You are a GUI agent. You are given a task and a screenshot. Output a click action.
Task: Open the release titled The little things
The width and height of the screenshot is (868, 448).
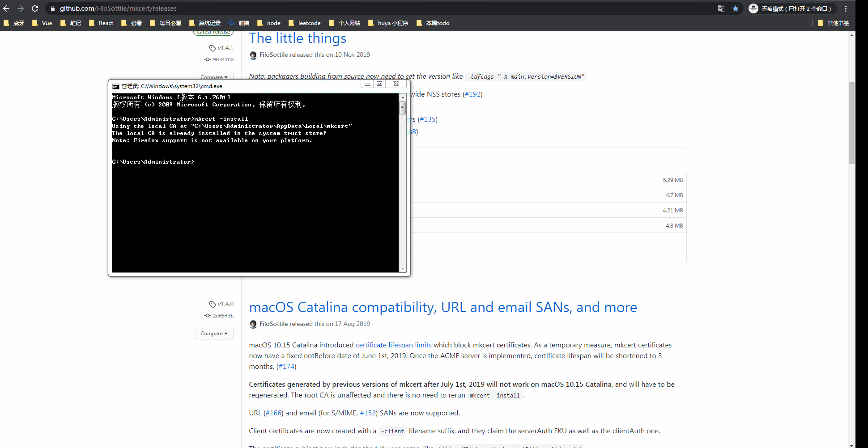coord(297,38)
